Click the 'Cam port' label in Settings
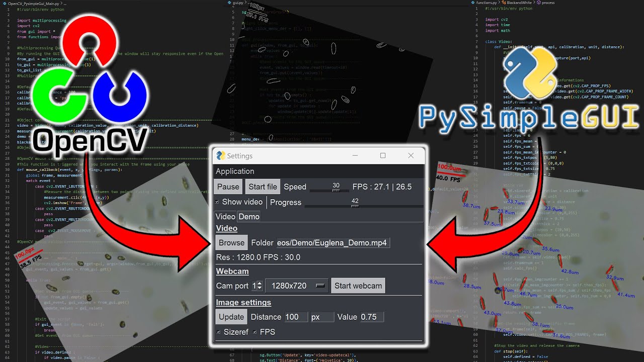Viewport: 644px width, 362px height. point(232,286)
